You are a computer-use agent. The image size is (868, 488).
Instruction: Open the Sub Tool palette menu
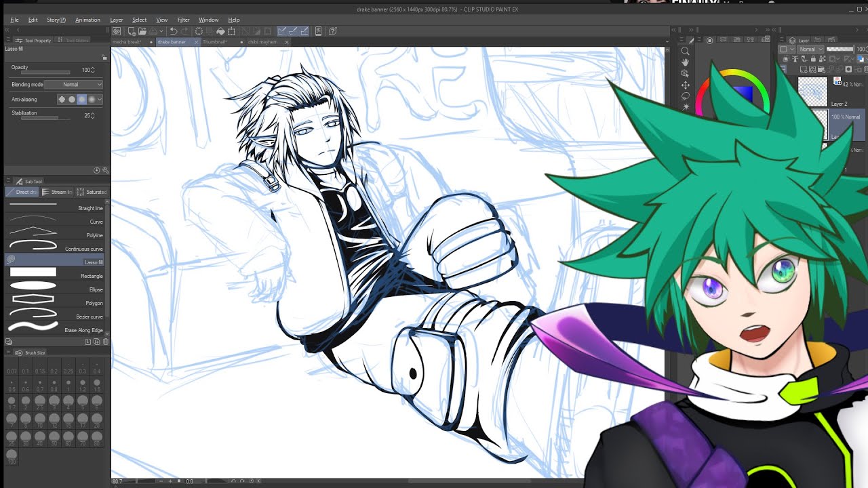coord(8,180)
